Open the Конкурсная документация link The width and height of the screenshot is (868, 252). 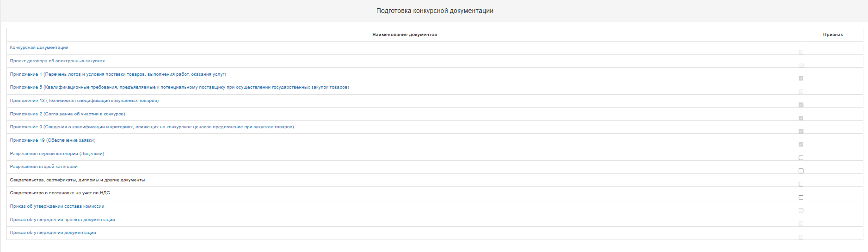pyautogui.click(x=39, y=48)
